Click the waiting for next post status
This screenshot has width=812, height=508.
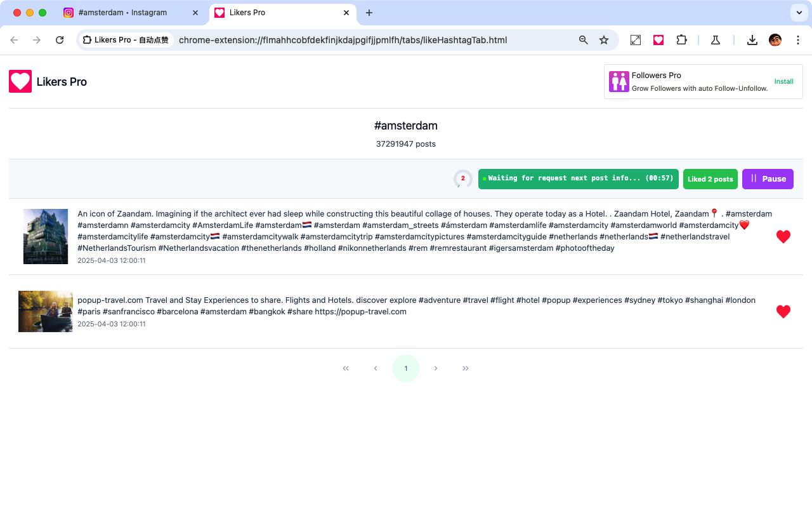[579, 178]
